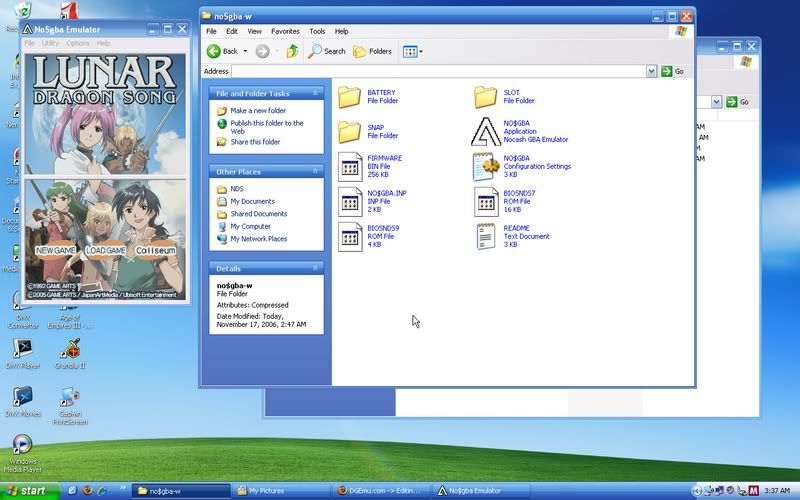Open the README text document
Screen dimensions: 800x500
[486, 236]
